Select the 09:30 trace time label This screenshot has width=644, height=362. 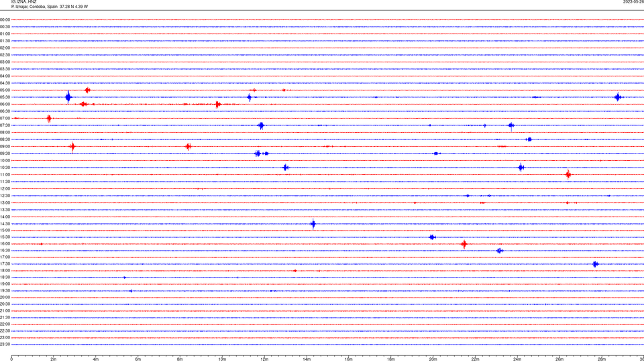[5, 154]
